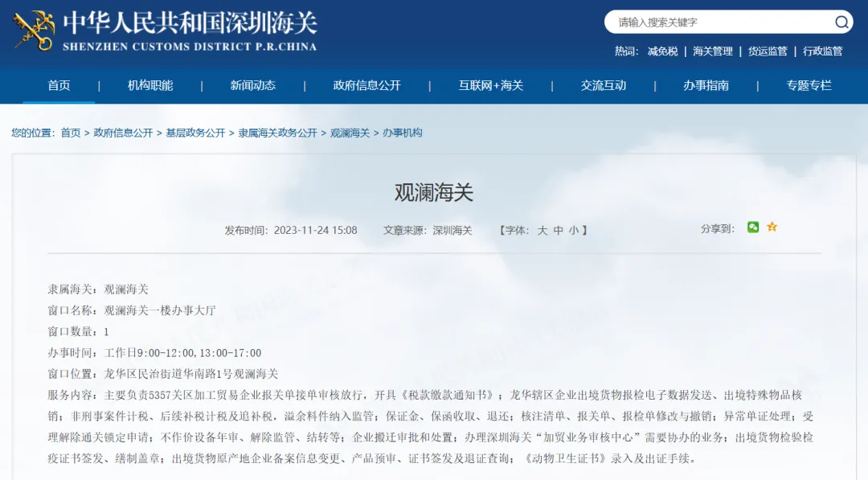This screenshot has height=480, width=868.
Task: Open the 交流互动 menu
Action: (604, 85)
